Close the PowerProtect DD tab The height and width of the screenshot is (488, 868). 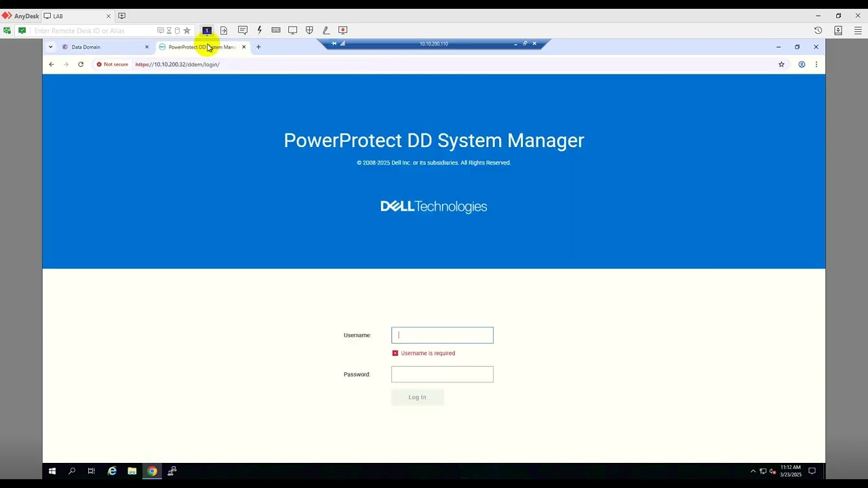(x=244, y=47)
